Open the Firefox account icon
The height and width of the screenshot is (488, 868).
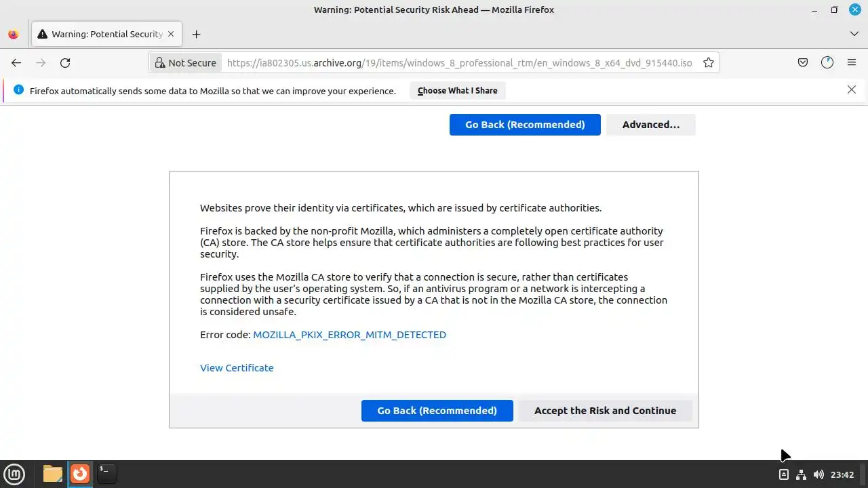point(827,63)
